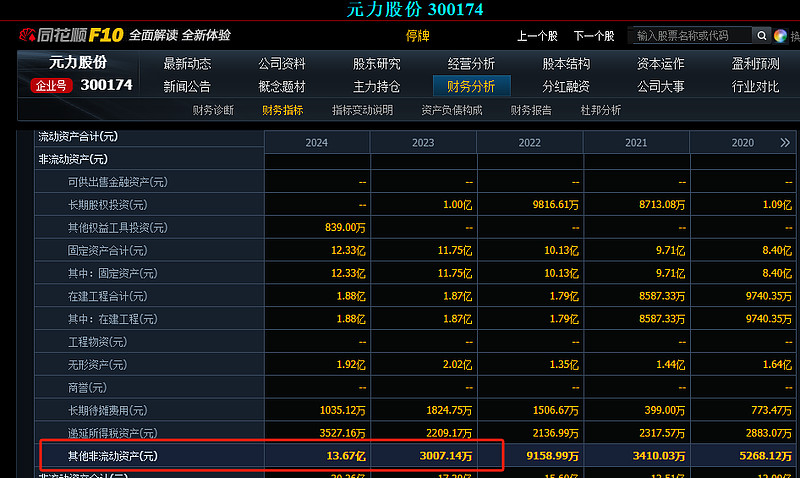The image size is (800, 478).
Task: Click the stock code 300174
Action: pos(107,85)
